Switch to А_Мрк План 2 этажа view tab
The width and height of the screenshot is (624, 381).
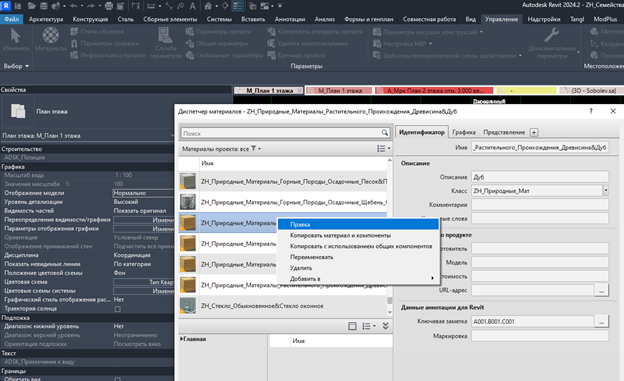(434, 91)
